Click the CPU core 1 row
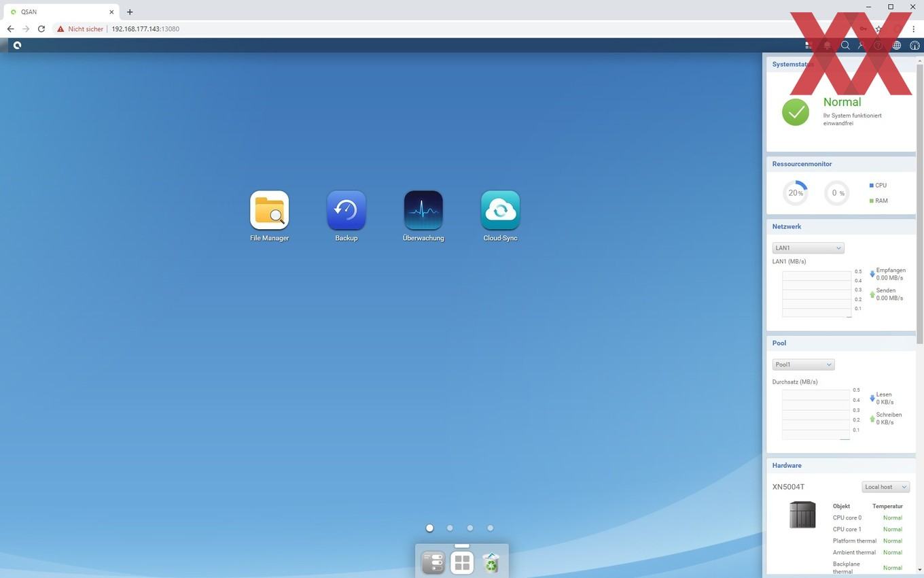924x578 pixels. (868, 529)
